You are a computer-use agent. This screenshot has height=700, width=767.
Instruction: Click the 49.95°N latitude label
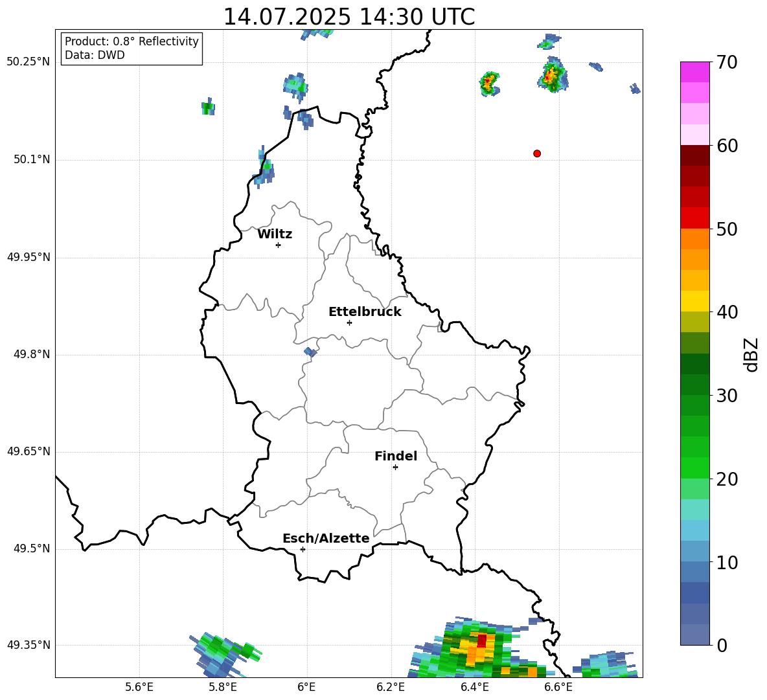pos(29,257)
